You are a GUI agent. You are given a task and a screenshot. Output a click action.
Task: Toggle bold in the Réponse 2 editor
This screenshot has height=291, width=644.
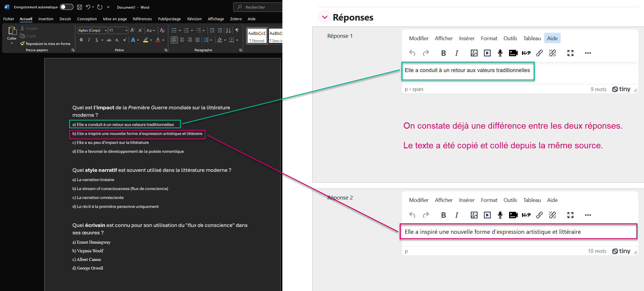click(444, 215)
